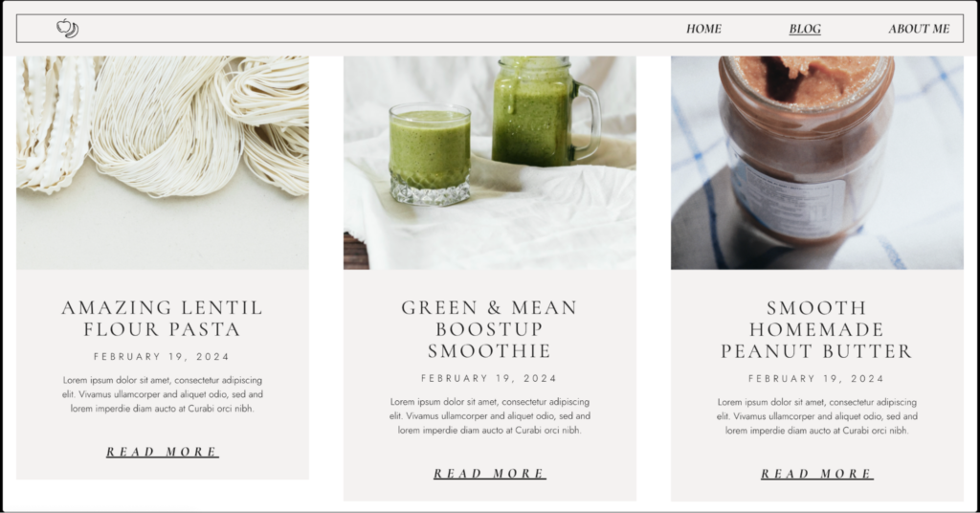Click the peanut butter post excerpt text
Viewport: 980px width, 513px height.
click(x=817, y=416)
